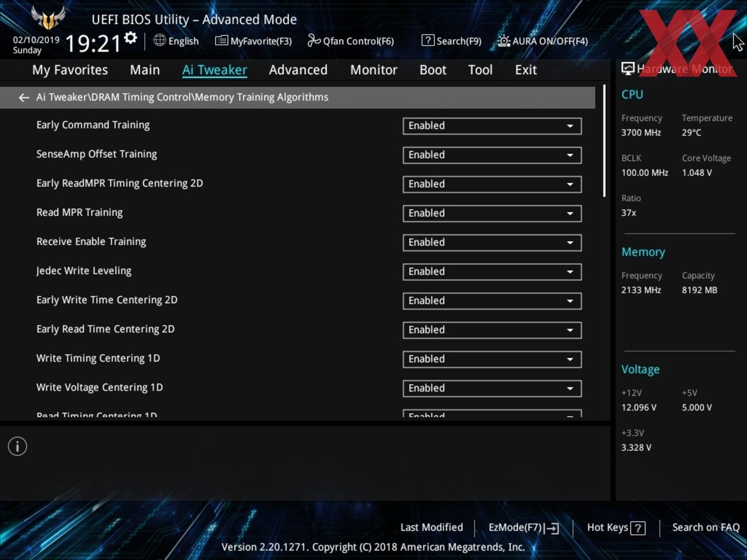
Task: Click the settings list vertical scrollbar
Action: pyautogui.click(x=604, y=141)
